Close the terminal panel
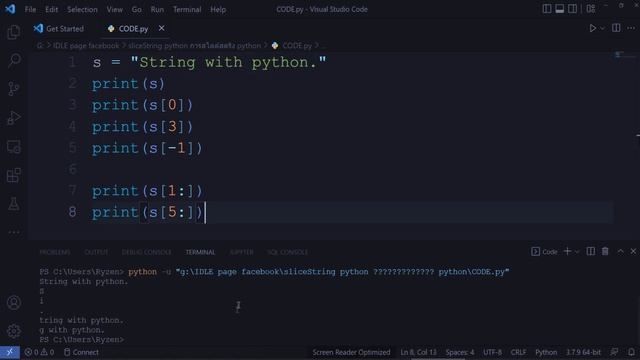This screenshot has width=640, height=360. (633, 251)
